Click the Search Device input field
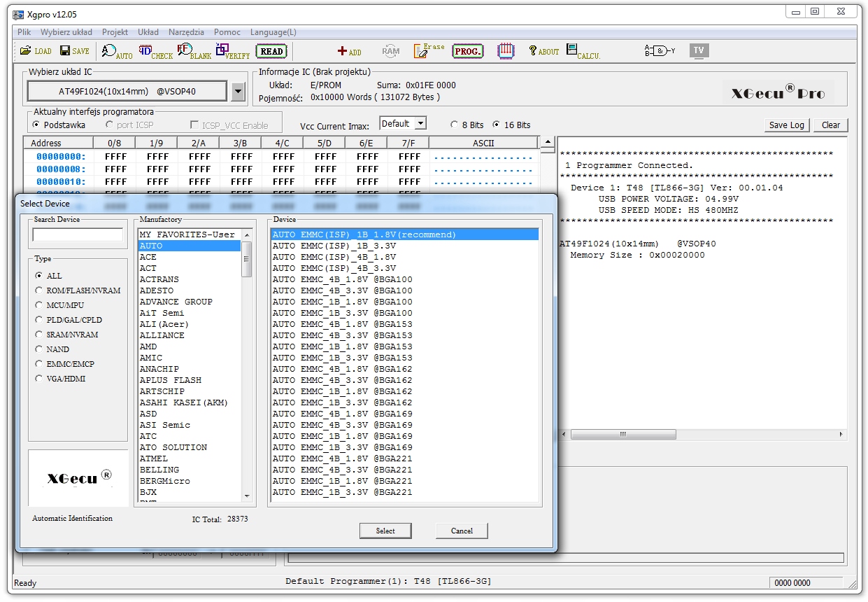The width and height of the screenshot is (868, 602). [78, 234]
